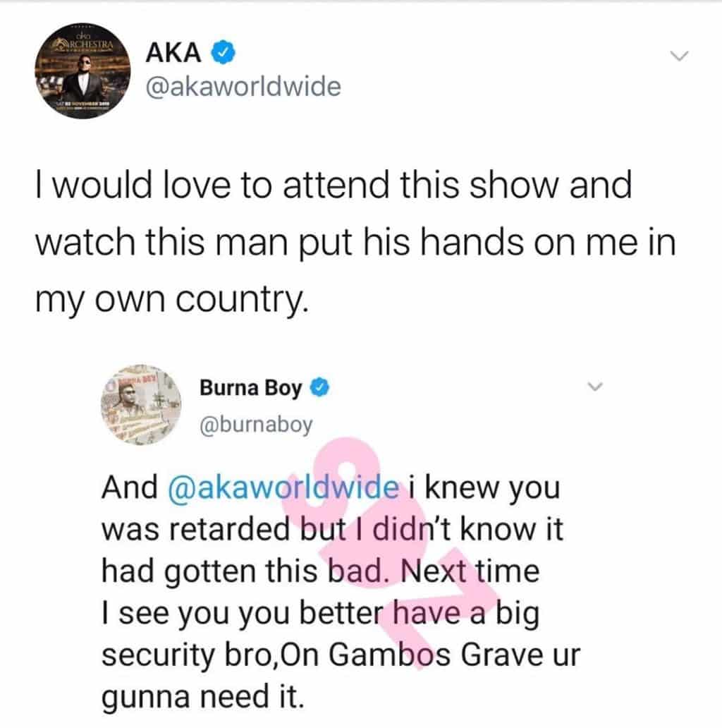Open the AKA display name

pyautogui.click(x=173, y=52)
